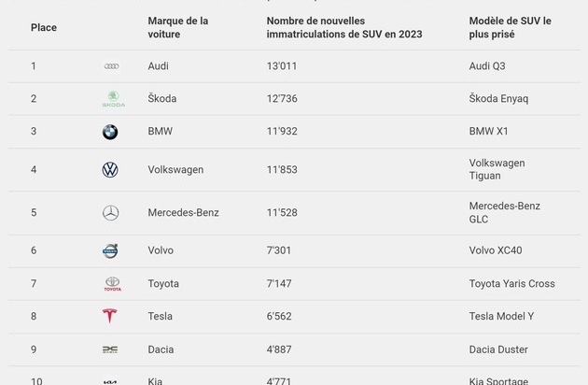Click the "Place" column header
This screenshot has width=588, height=385.
click(44, 27)
